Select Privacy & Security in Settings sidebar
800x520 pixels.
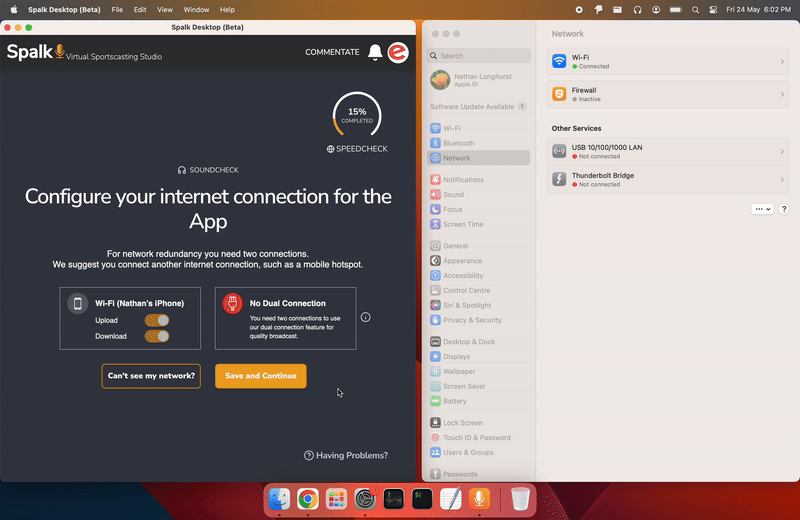479,320
